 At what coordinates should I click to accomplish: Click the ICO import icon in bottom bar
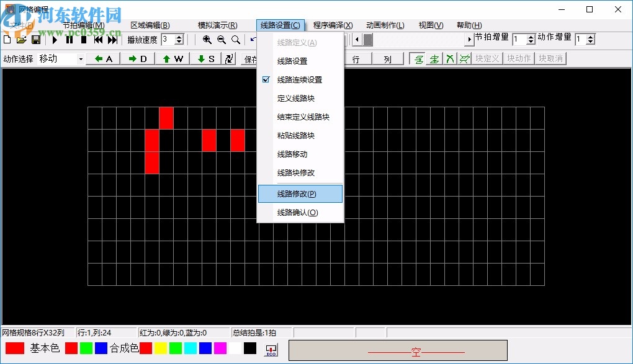click(x=271, y=350)
